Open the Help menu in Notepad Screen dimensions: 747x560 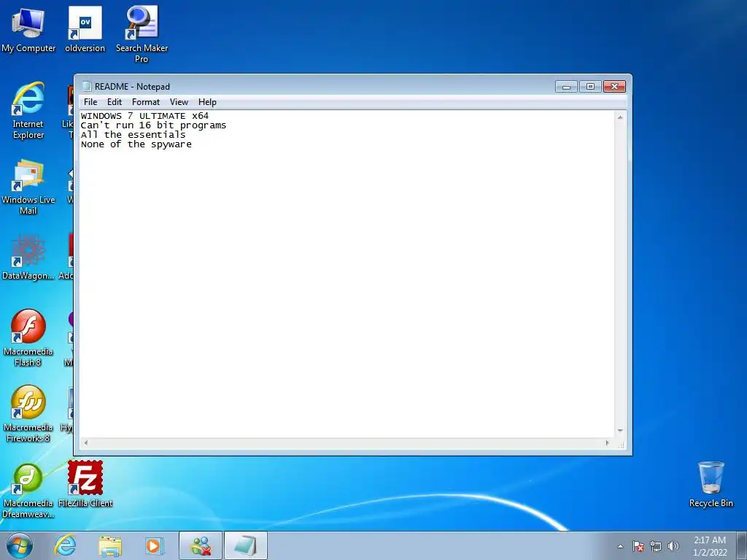pos(207,102)
